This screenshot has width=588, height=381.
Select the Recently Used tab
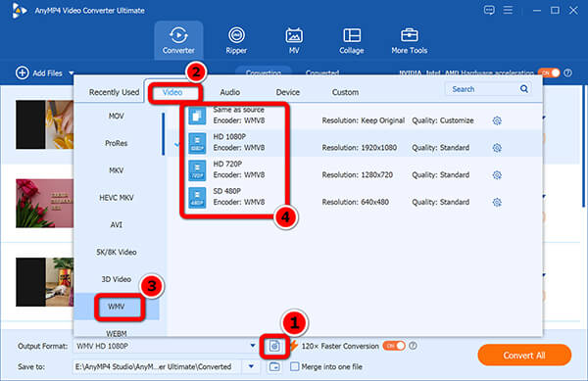coord(114,92)
